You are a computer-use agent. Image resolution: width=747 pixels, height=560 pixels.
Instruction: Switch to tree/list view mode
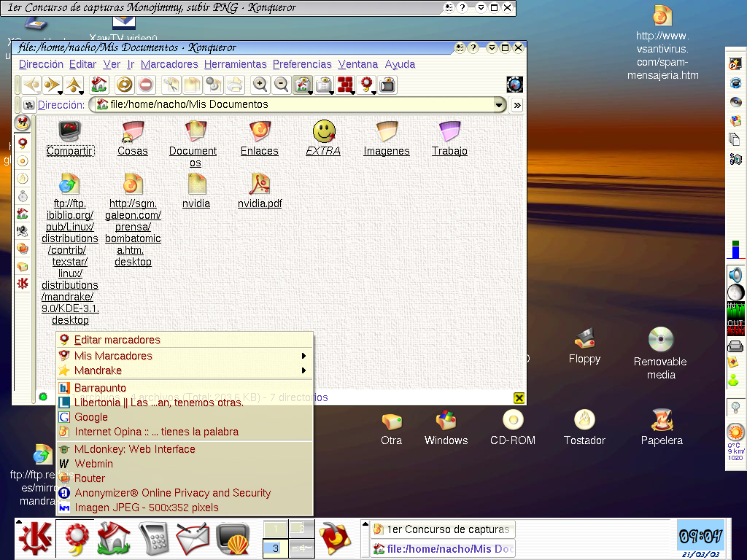tap(325, 85)
